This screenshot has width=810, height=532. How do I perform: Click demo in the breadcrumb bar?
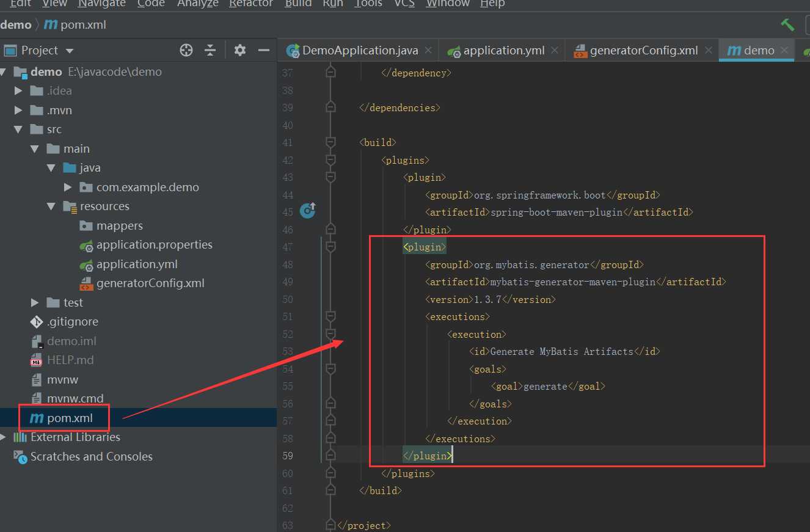coord(16,25)
